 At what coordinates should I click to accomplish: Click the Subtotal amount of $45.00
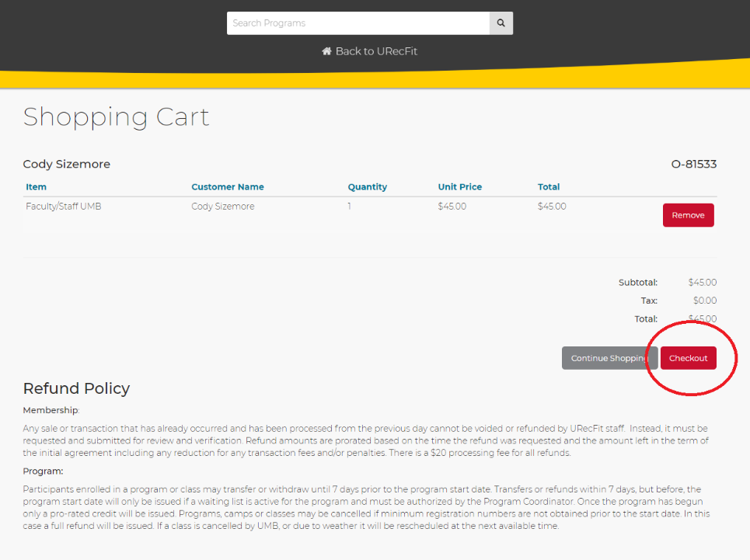tap(702, 283)
